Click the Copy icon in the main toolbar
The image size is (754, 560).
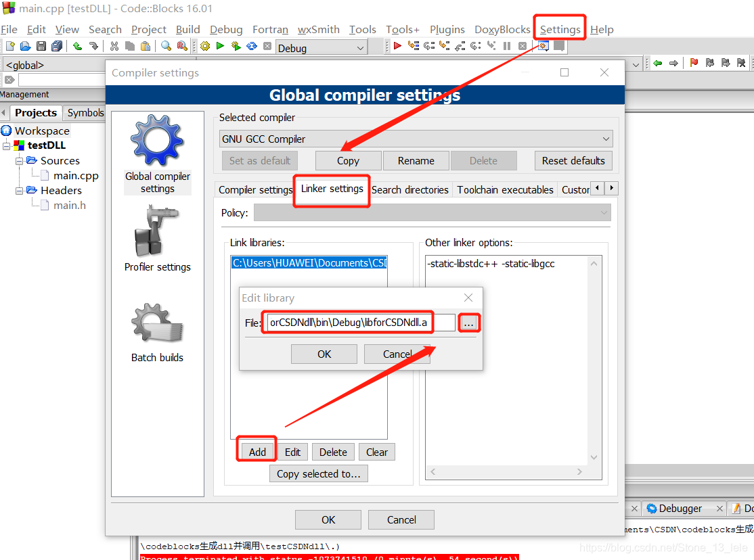(129, 46)
